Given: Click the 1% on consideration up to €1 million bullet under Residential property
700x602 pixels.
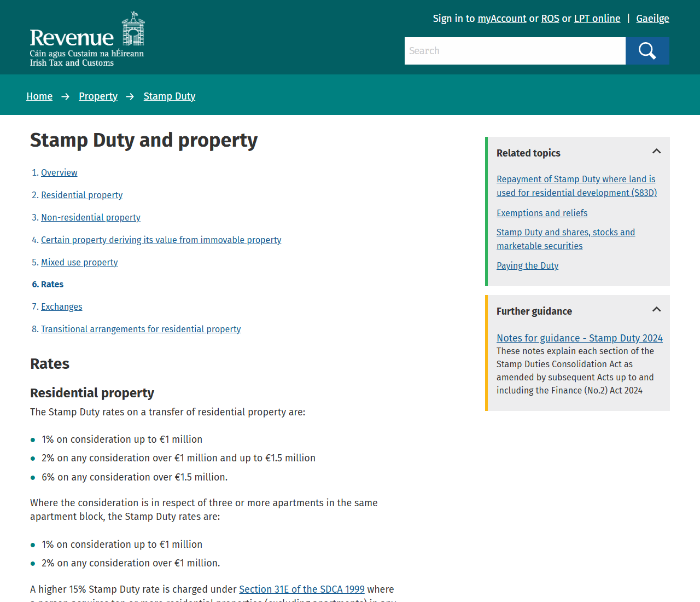Looking at the screenshot, I should pos(122,439).
